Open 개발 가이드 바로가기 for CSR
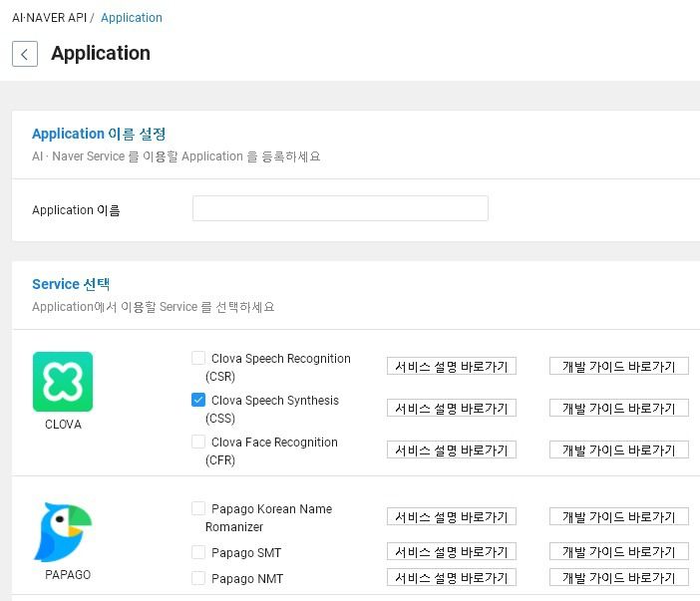Screen dimensions: 700x601 click(619, 366)
